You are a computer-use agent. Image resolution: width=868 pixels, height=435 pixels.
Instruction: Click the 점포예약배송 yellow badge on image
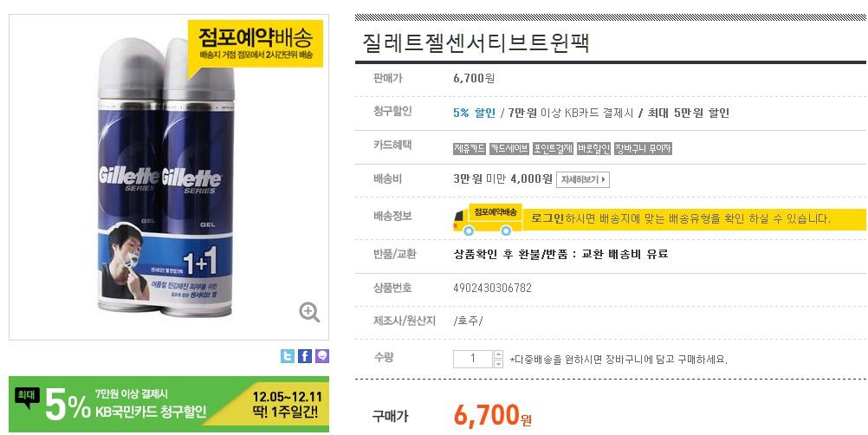(256, 45)
